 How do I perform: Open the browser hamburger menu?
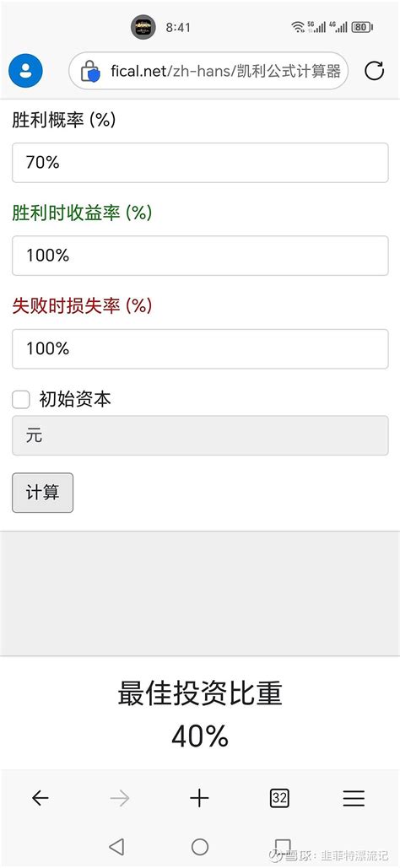354,798
